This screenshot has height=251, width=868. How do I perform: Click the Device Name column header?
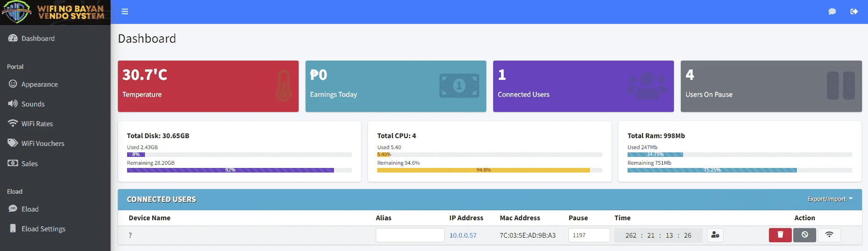(x=150, y=218)
